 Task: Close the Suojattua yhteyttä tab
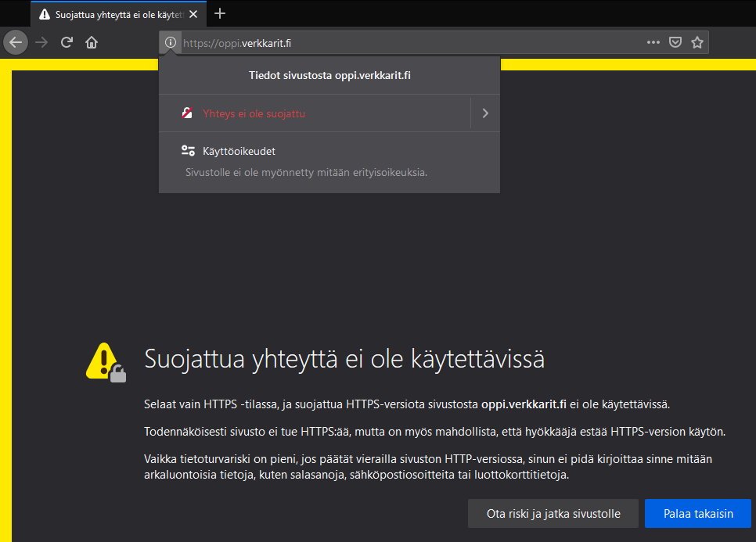193,14
